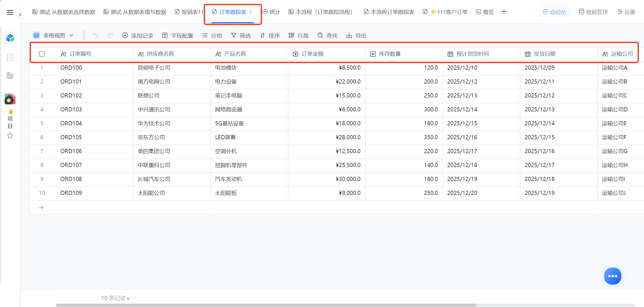Open the 订单跟踪表 tab more-options dots
This screenshot has width=644, height=307.
point(251,12)
